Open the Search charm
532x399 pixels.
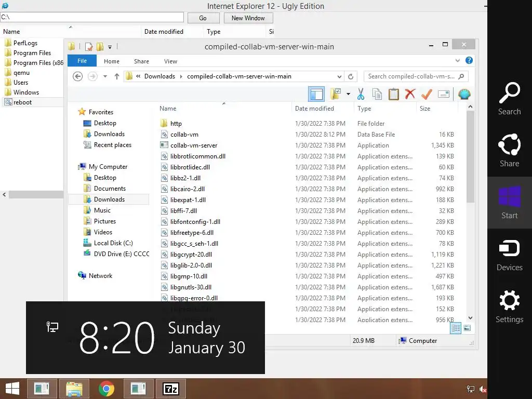coord(509,99)
